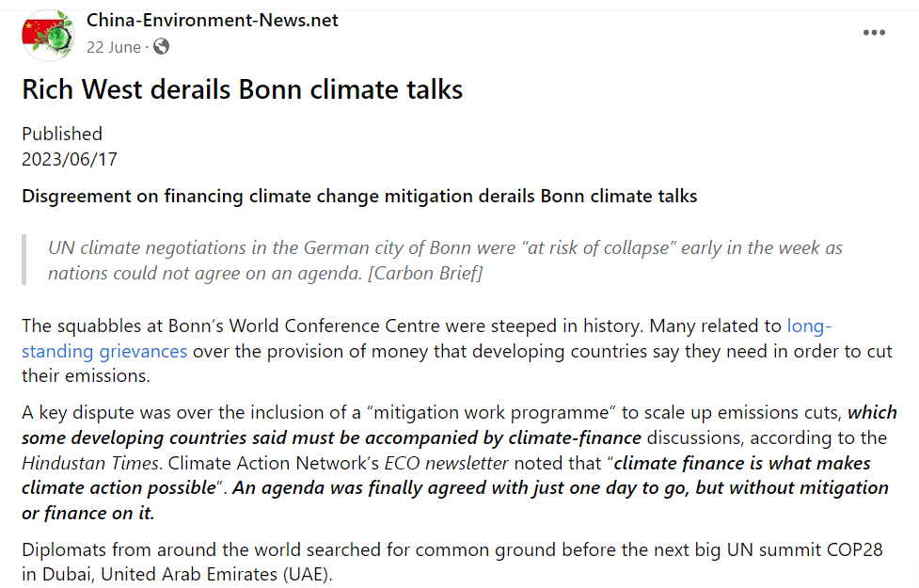This screenshot has height=588, width=919.
Task: Click the bold subheading about financing disagreement
Action: click(x=359, y=197)
